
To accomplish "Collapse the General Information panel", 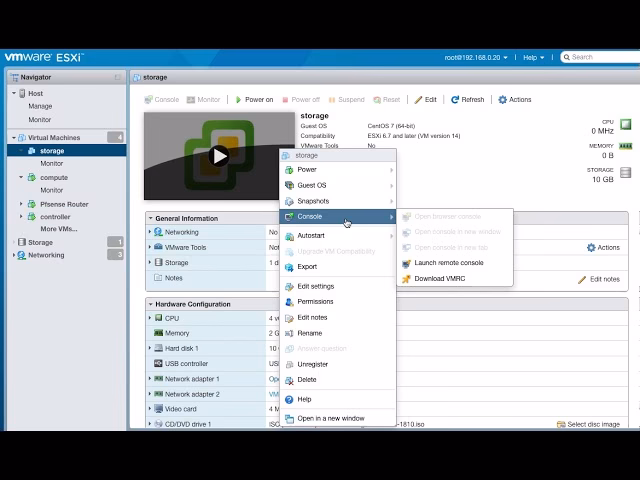I will click(x=151, y=218).
